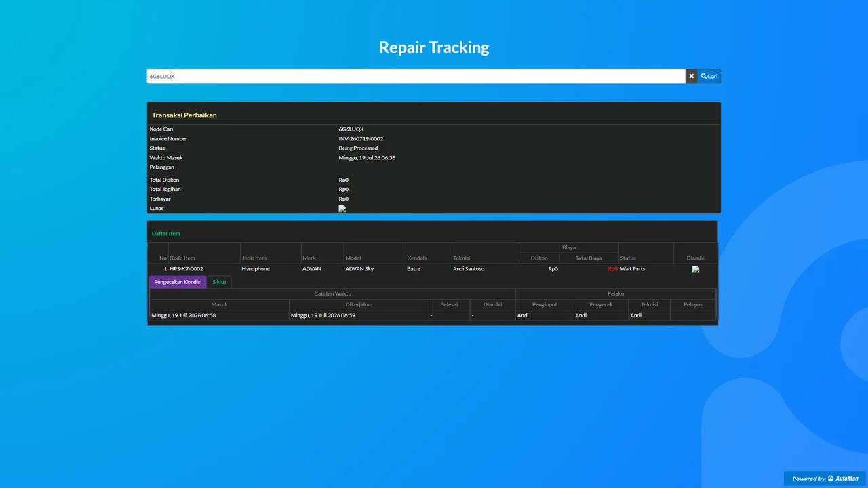Image resolution: width=868 pixels, height=488 pixels.
Task: Click the ADVAN Sky model cell
Action: (359, 269)
